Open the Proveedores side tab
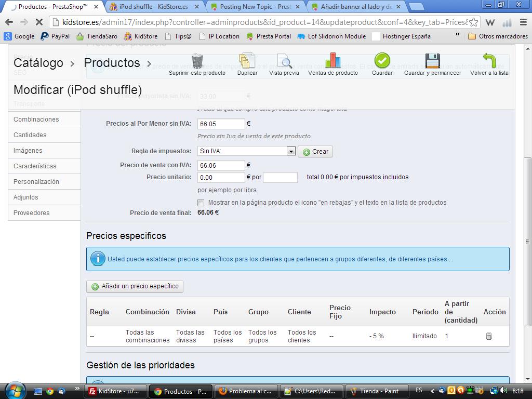The height and width of the screenshot is (399, 532). 45,213
